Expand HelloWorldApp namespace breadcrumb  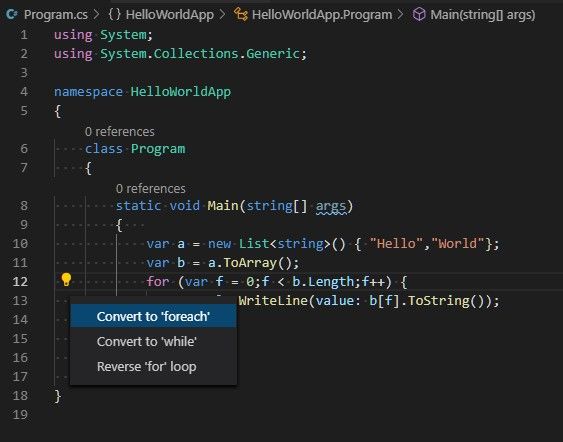(170, 15)
